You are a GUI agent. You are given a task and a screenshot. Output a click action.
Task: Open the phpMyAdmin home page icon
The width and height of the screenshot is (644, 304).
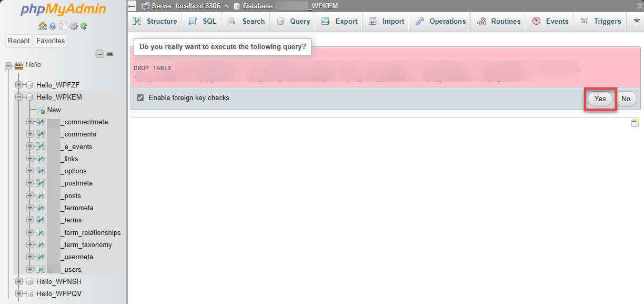click(x=42, y=26)
